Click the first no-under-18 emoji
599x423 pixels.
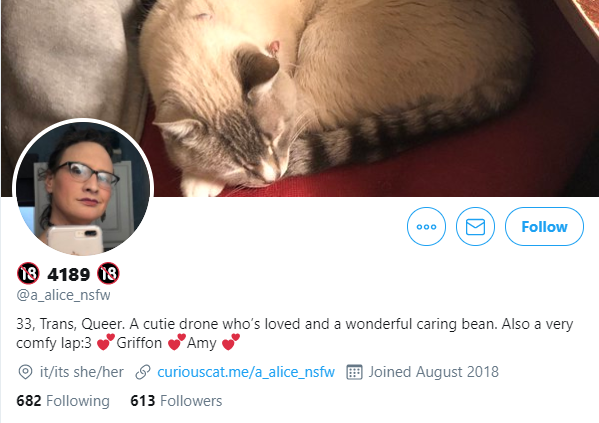28,274
